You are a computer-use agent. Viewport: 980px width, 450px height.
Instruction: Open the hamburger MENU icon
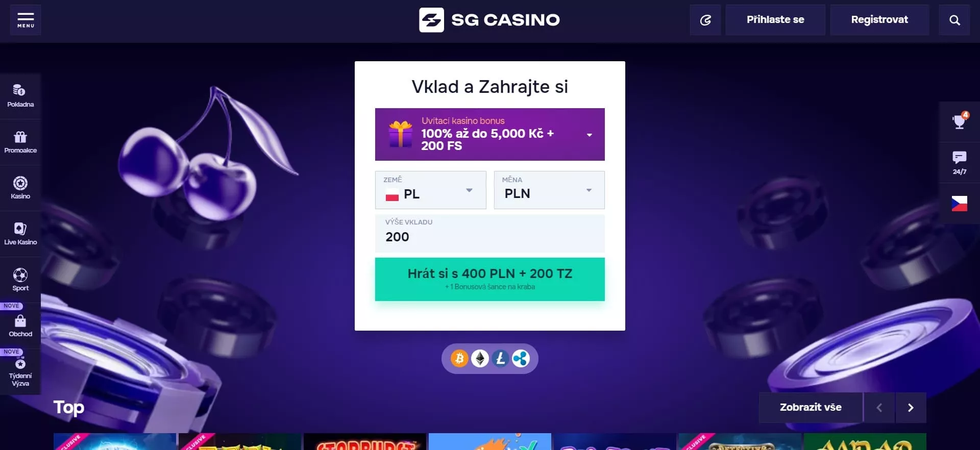(x=26, y=20)
